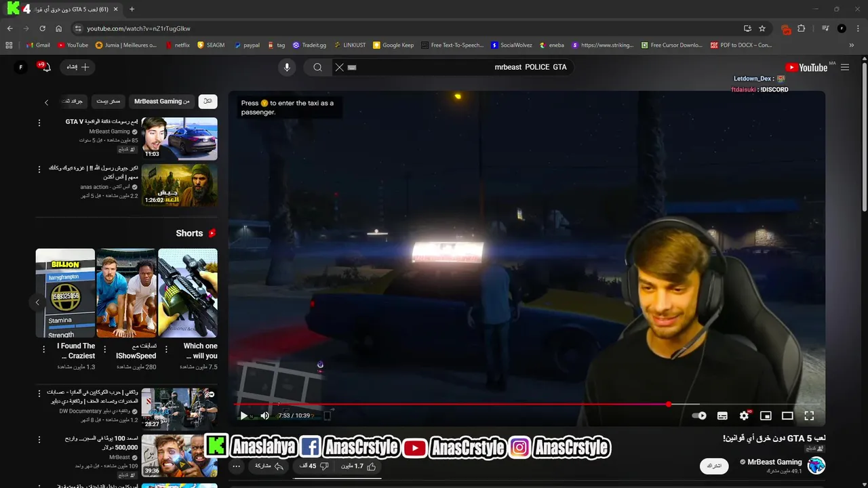Open the 'I Found The Craziest' Short
This screenshot has width=868, height=488.
[x=65, y=293]
